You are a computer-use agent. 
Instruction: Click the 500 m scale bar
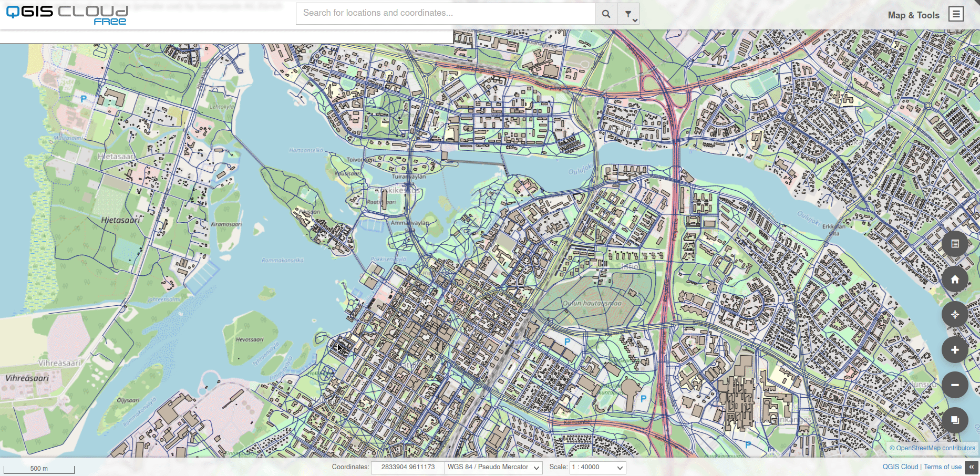pyautogui.click(x=39, y=468)
